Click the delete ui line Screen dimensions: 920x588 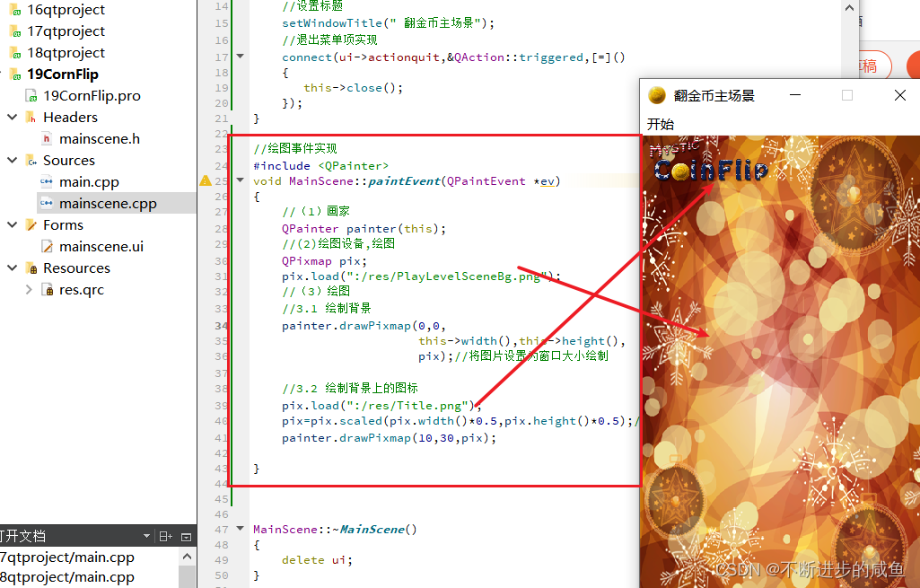tap(317, 560)
